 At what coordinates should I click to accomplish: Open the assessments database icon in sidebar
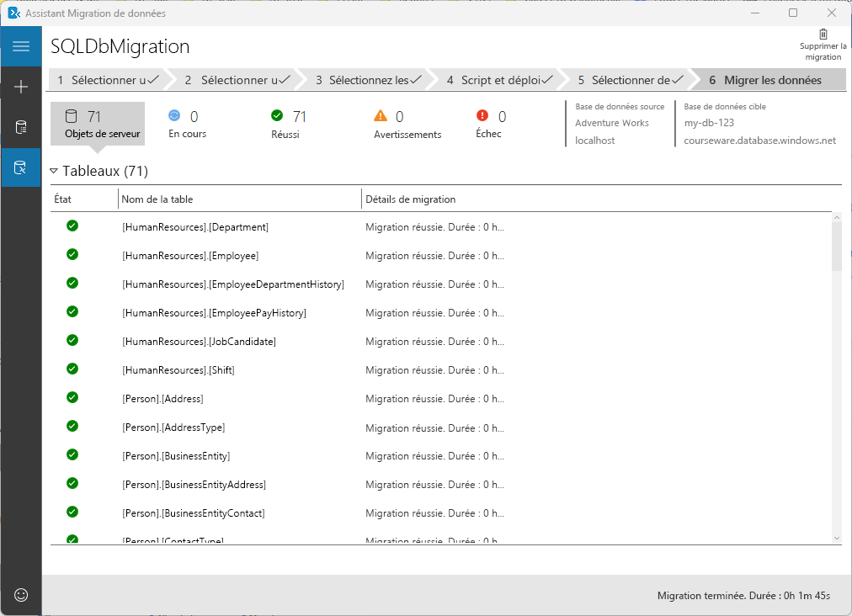pyautogui.click(x=21, y=127)
